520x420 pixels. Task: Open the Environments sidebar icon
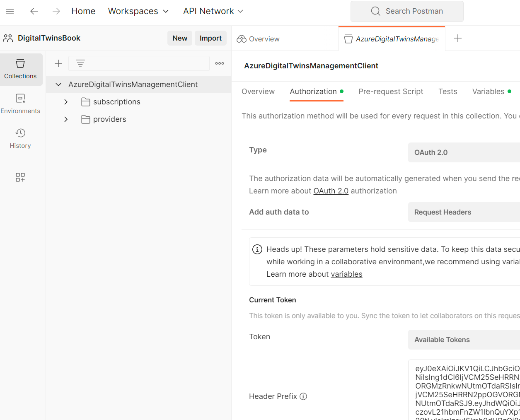point(21,104)
